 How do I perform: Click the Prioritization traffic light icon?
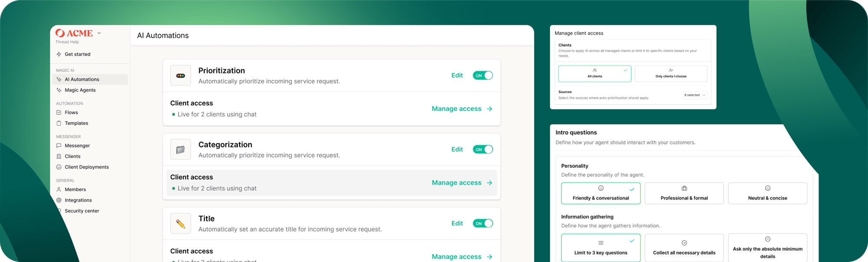[x=181, y=76]
